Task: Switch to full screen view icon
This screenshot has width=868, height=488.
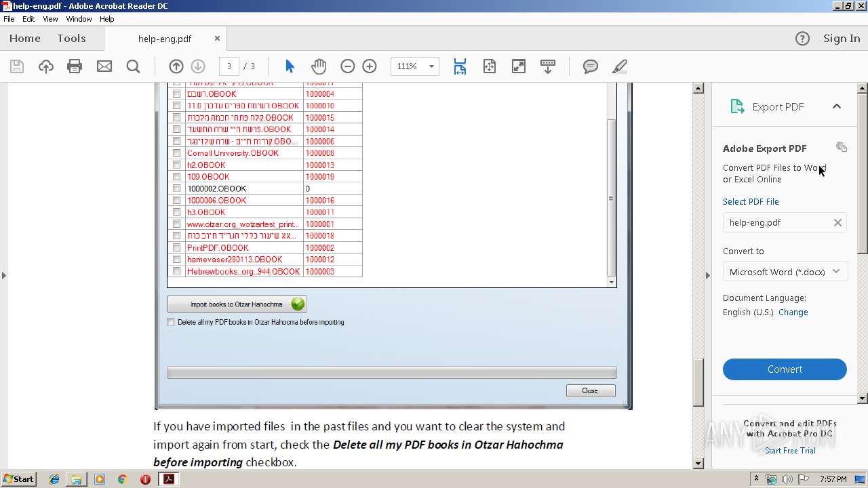Action: click(518, 66)
